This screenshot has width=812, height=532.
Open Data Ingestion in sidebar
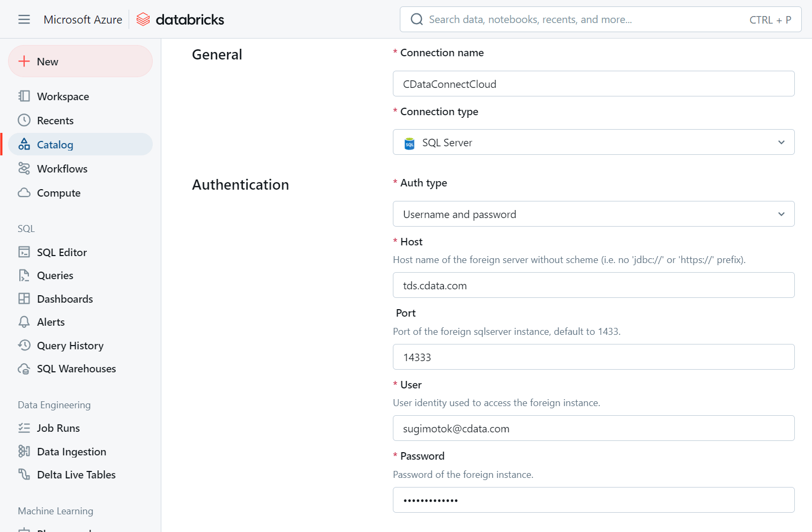click(x=80, y=451)
